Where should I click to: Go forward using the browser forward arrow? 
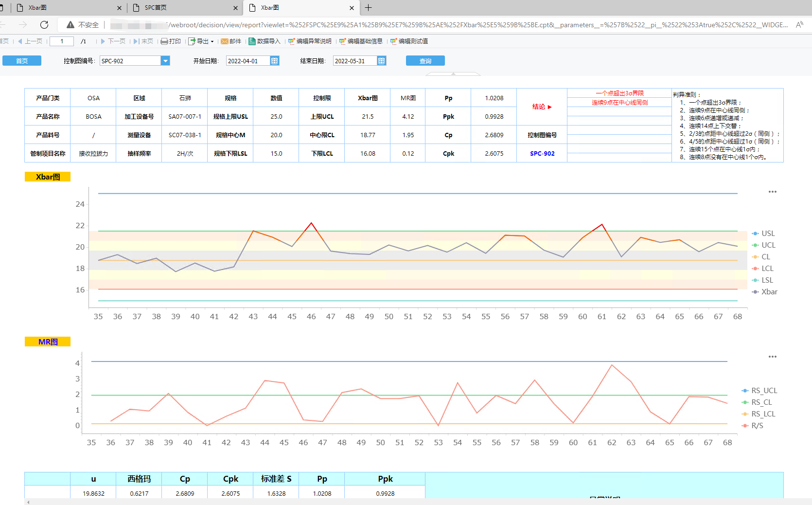(23, 25)
